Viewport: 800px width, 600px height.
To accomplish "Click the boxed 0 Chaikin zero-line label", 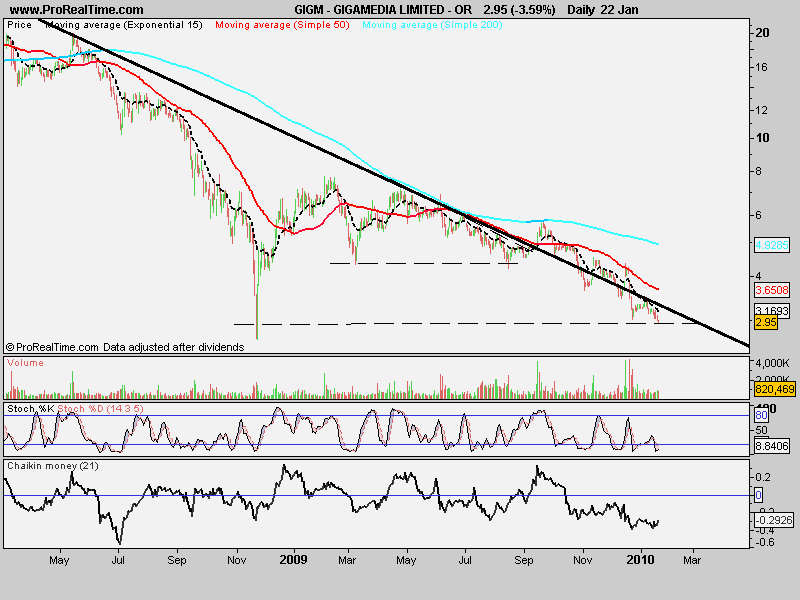I will point(758,495).
